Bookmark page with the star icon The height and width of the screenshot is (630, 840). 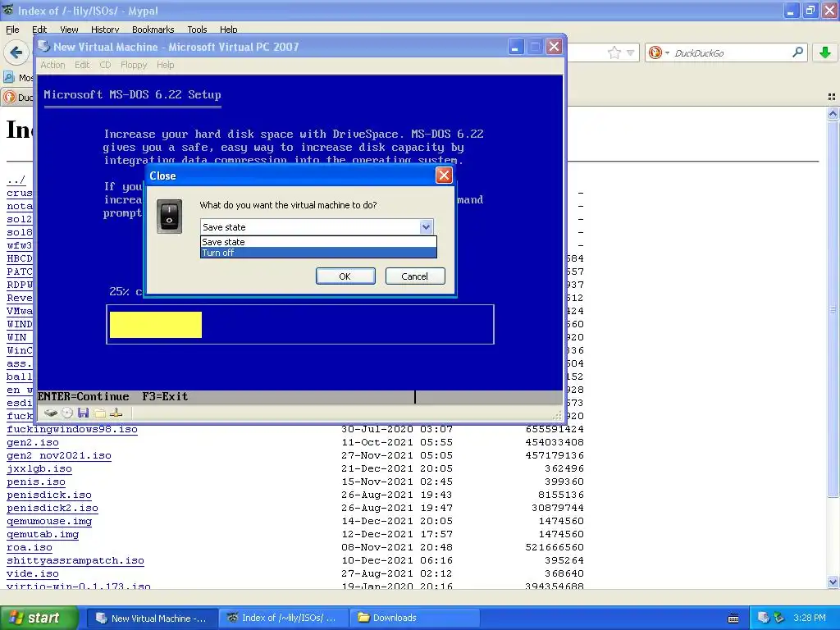tap(614, 52)
